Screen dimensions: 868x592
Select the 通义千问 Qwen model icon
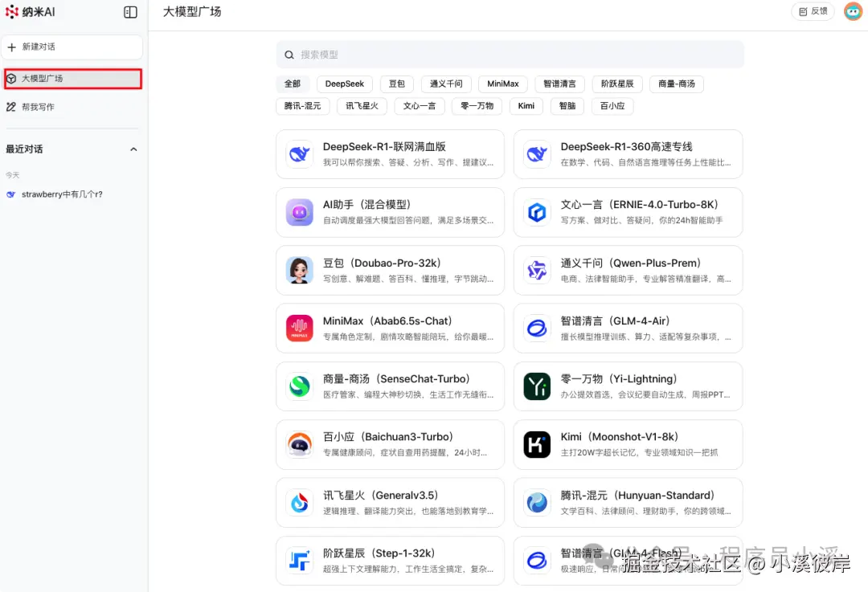(537, 270)
